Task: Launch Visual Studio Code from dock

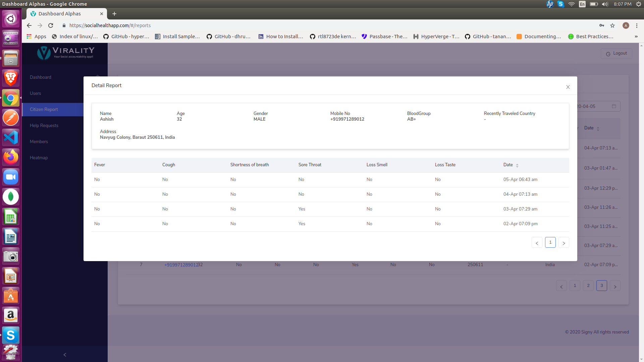Action: 11,138
